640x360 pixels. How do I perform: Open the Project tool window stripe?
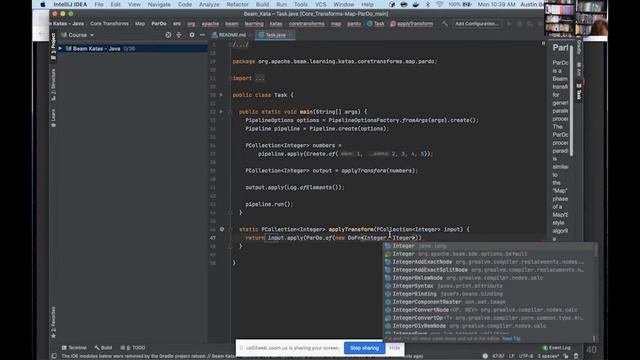click(x=53, y=46)
